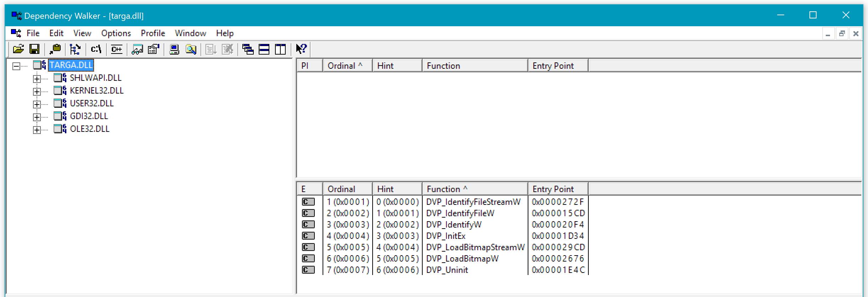Sort exports by Entry Point column header

tap(557, 189)
